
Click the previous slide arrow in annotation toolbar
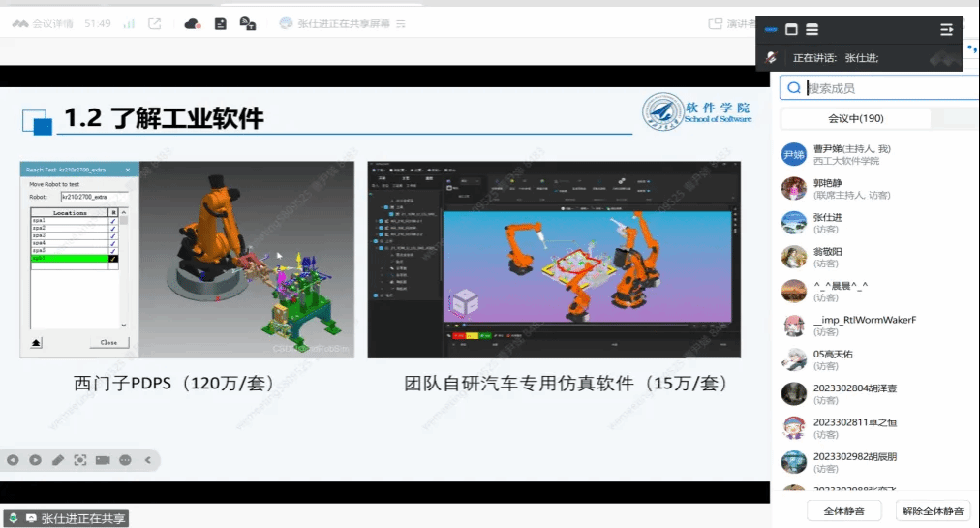tap(13, 460)
